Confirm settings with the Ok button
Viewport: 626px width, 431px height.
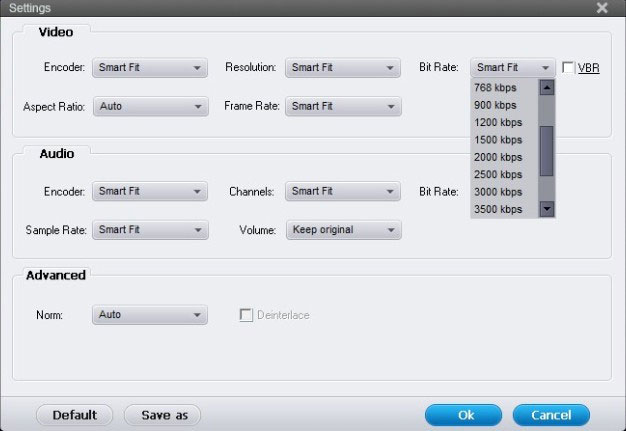tap(464, 415)
